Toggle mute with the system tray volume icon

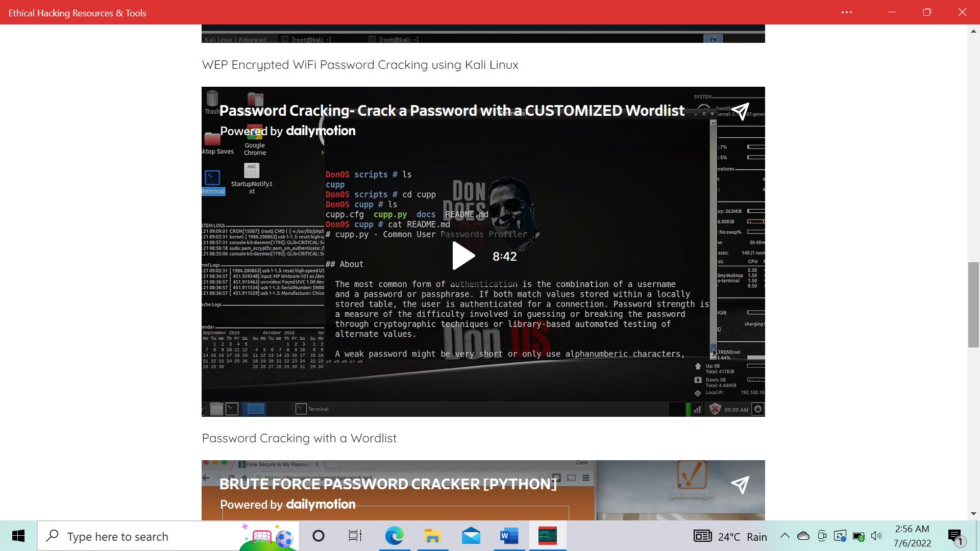[878, 536]
